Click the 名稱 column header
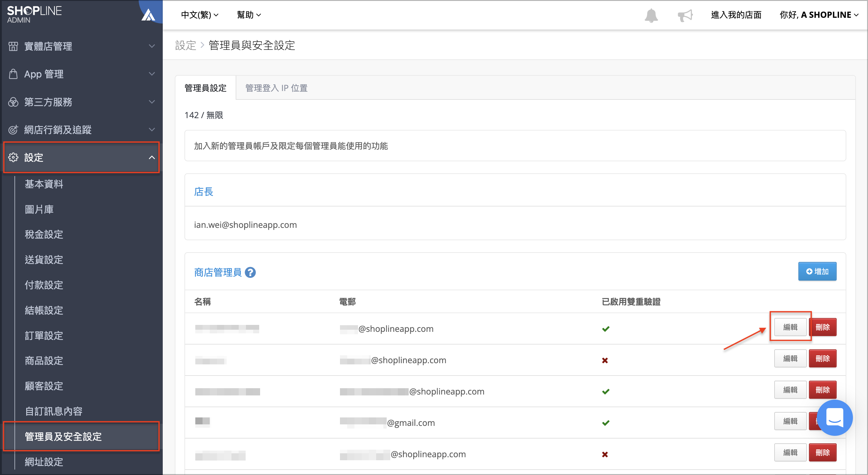 point(203,301)
